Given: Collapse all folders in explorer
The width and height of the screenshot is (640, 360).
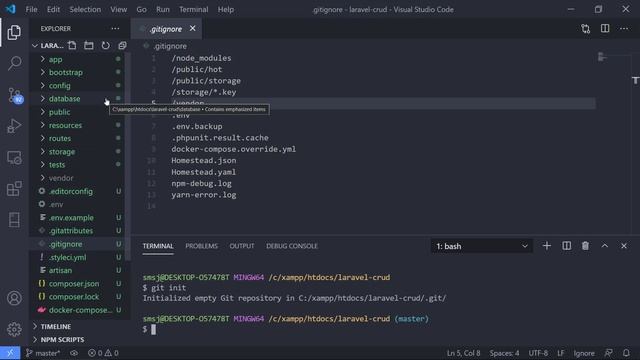Looking at the screenshot, I should click(x=122, y=45).
